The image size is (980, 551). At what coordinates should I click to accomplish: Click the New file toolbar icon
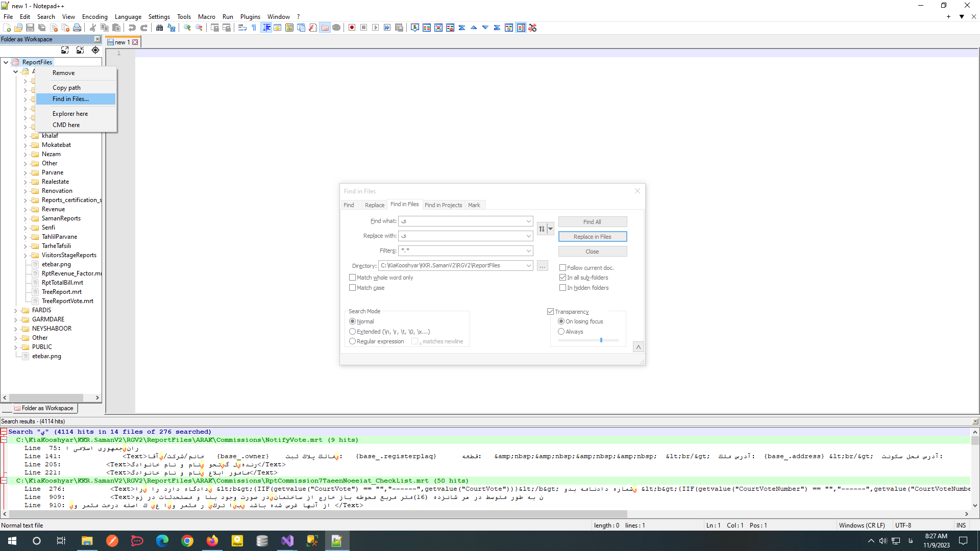click(7, 28)
